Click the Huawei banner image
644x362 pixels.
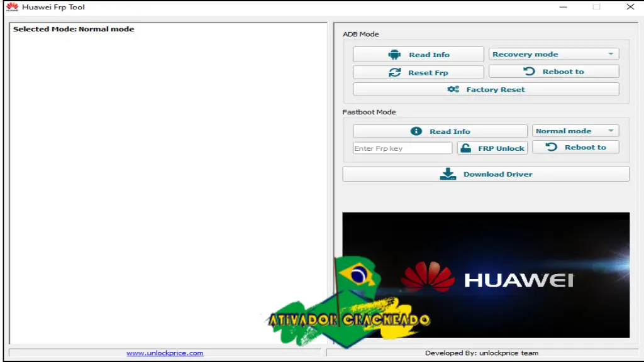(x=486, y=275)
